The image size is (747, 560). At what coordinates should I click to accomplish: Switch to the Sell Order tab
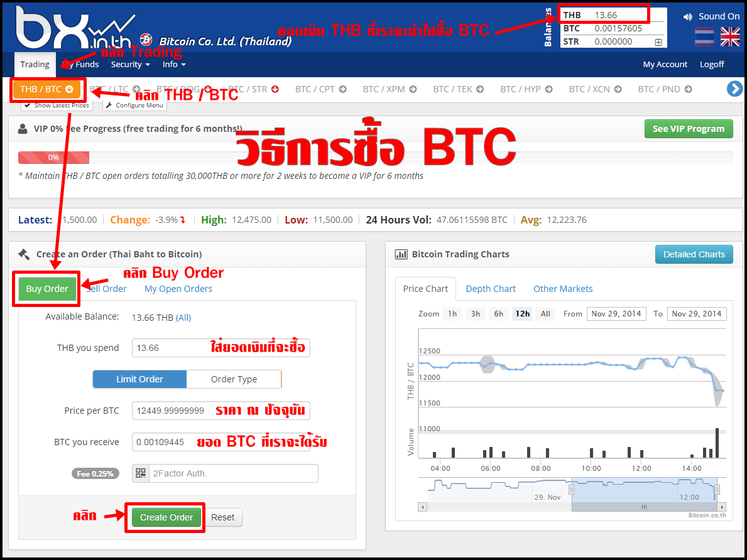pyautogui.click(x=106, y=289)
